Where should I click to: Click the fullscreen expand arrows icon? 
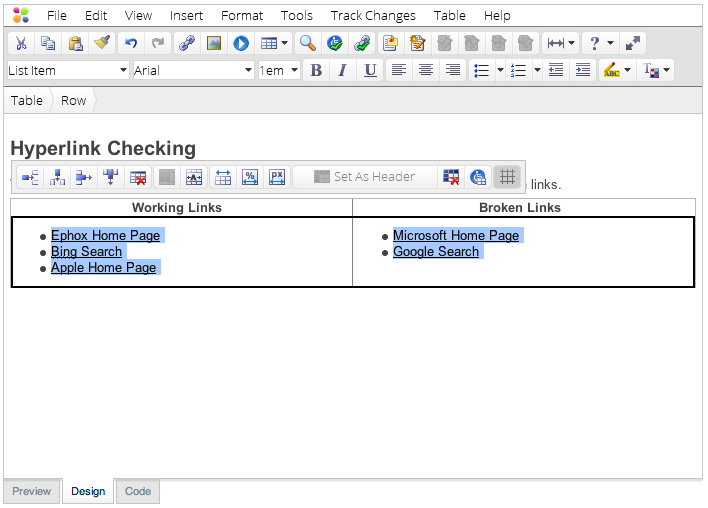(633, 43)
